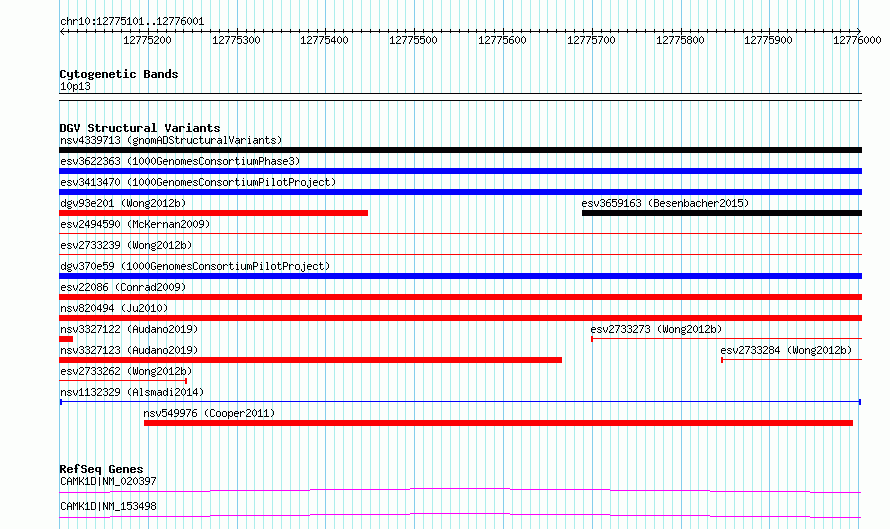Click ruler position 12775300
The height and width of the screenshot is (529, 890).
pyautogui.click(x=236, y=40)
